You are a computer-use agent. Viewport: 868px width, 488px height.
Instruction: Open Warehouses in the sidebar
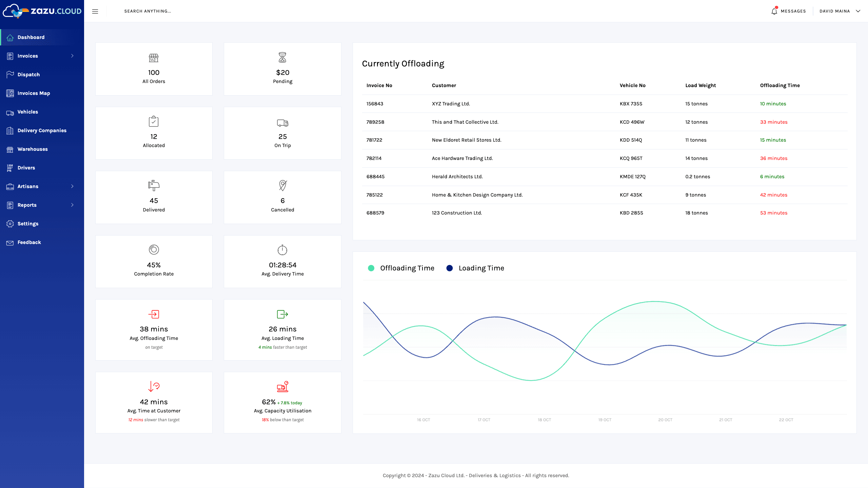(x=42, y=149)
